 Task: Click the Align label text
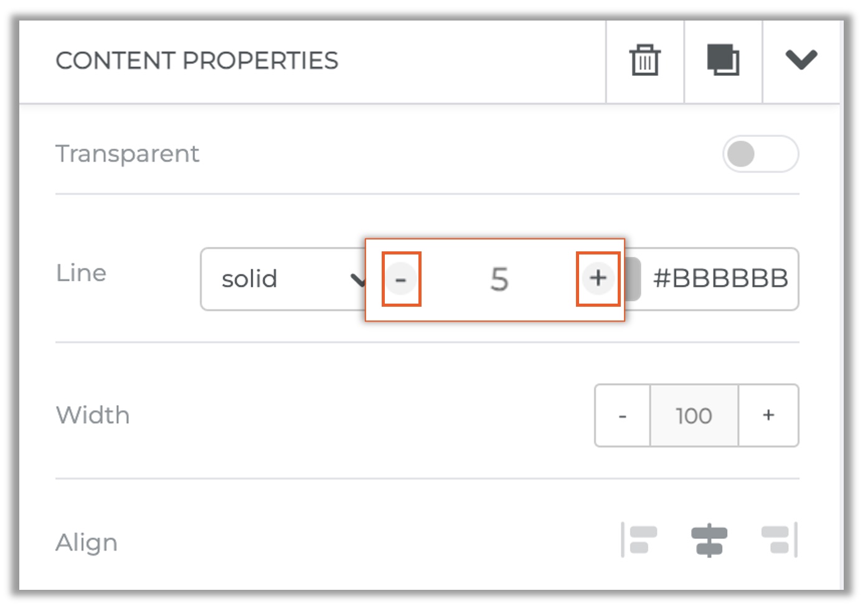click(x=87, y=543)
